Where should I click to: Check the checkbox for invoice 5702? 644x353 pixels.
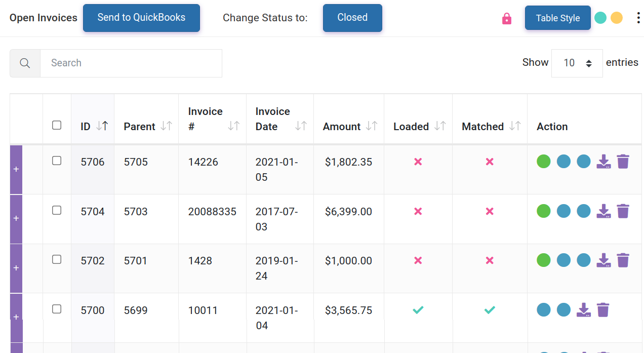point(57,259)
